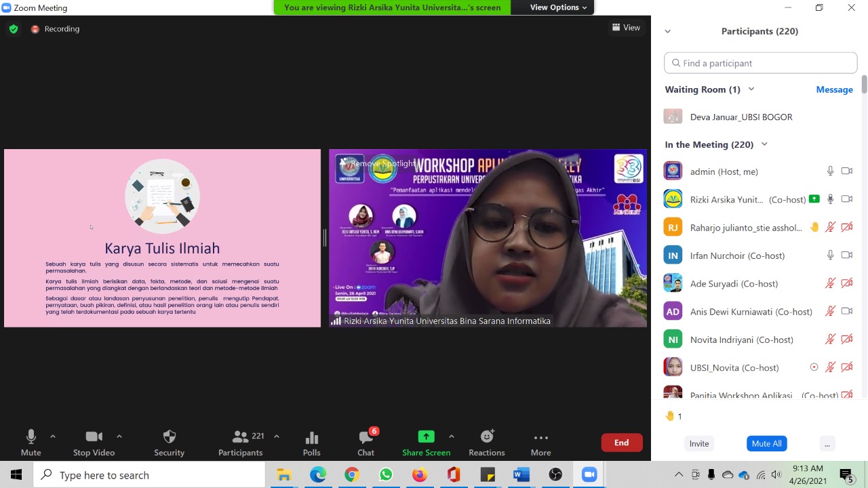
Task: Click Raharjo julianto muted microphone icon
Action: (x=830, y=227)
